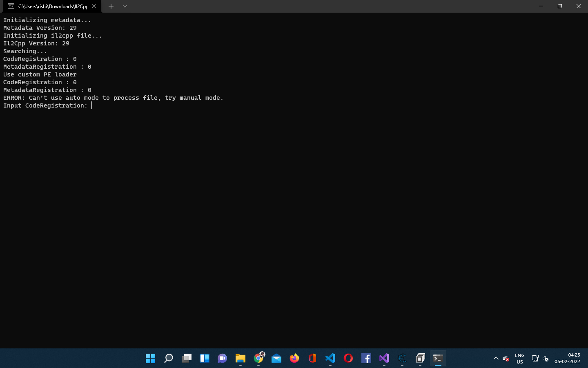Open the Facebook app

tap(366, 359)
